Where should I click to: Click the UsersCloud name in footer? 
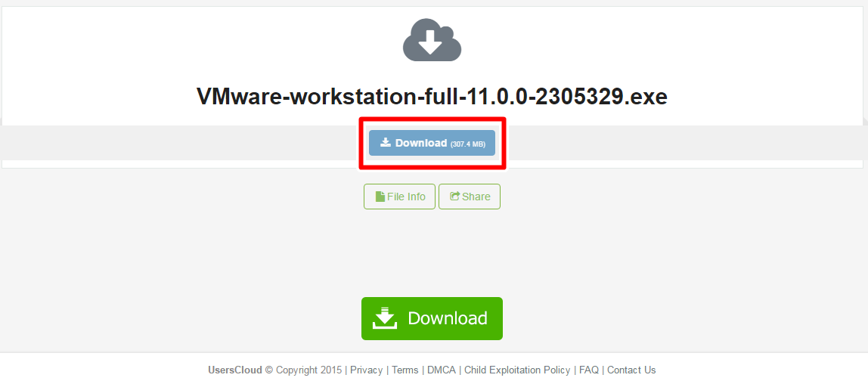234,370
